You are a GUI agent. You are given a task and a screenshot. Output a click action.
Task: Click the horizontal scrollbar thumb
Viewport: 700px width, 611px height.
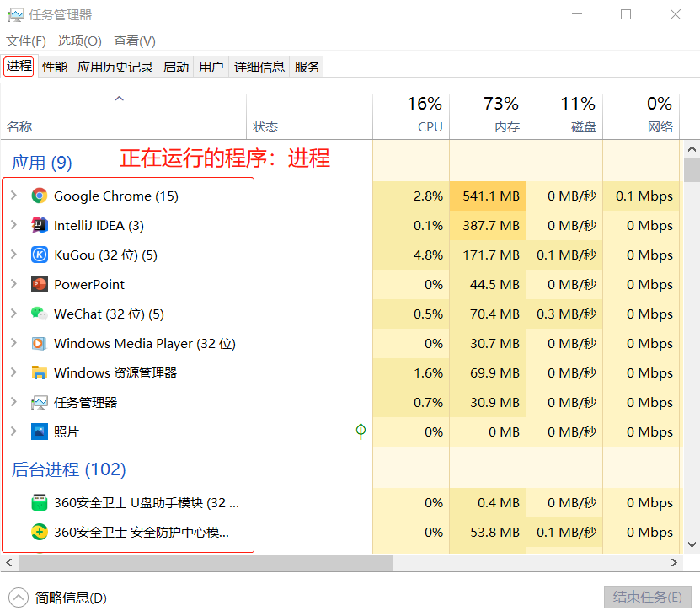tap(206, 562)
